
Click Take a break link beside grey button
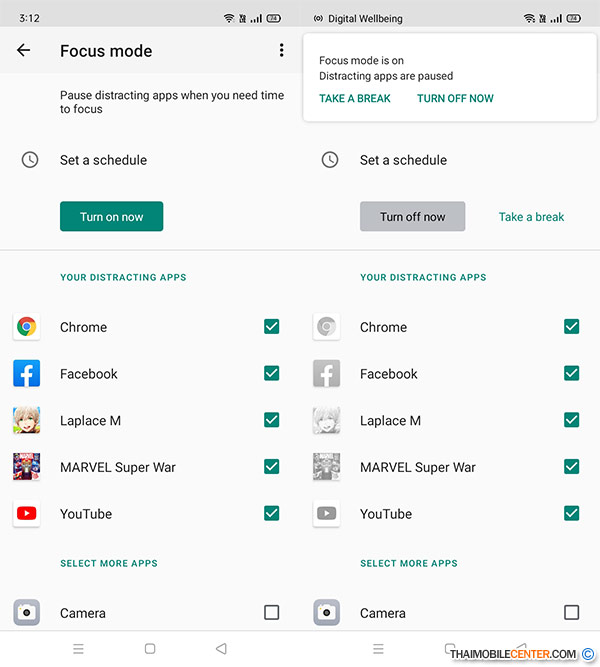point(531,217)
